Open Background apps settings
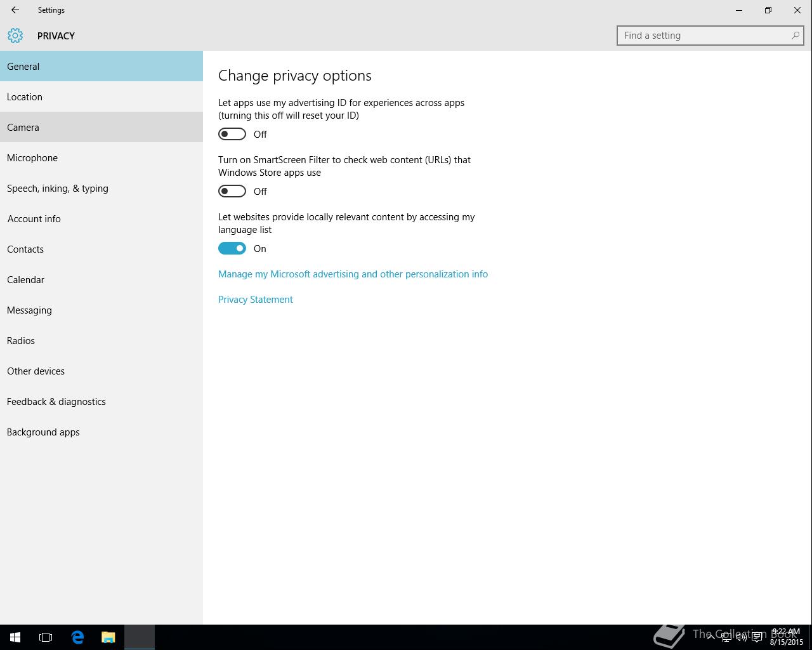The height and width of the screenshot is (650, 812). [x=101, y=432]
